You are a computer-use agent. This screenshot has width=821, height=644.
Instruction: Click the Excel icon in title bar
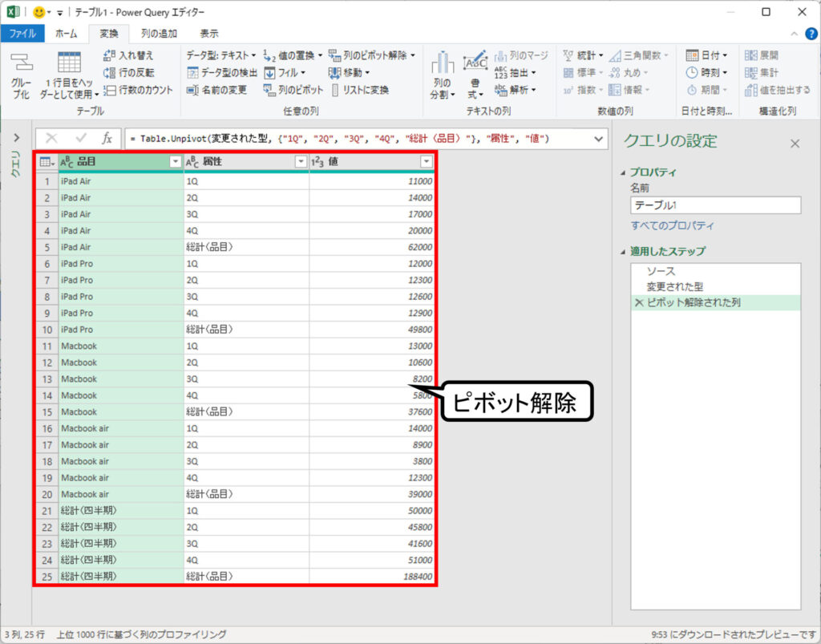(13, 11)
